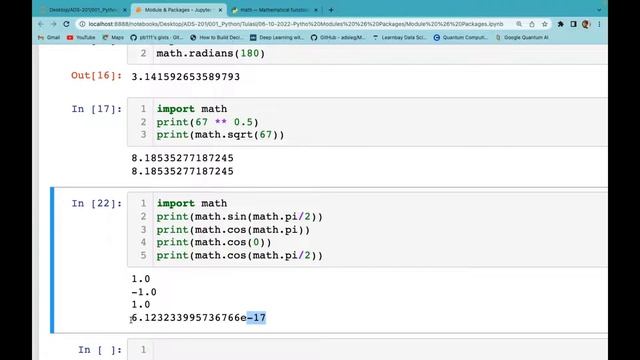Viewport: 640px width, 360px height.
Task: Close the Desktop/ADS-201 tab
Action: click(125, 10)
